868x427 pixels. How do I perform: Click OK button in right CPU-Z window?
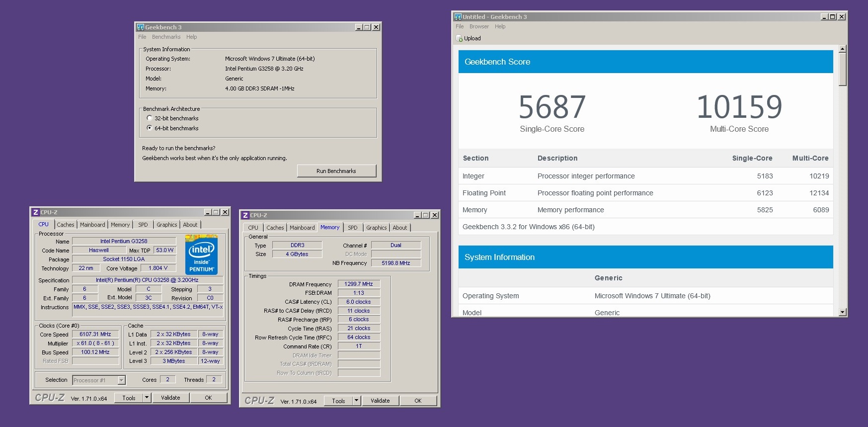click(x=418, y=401)
